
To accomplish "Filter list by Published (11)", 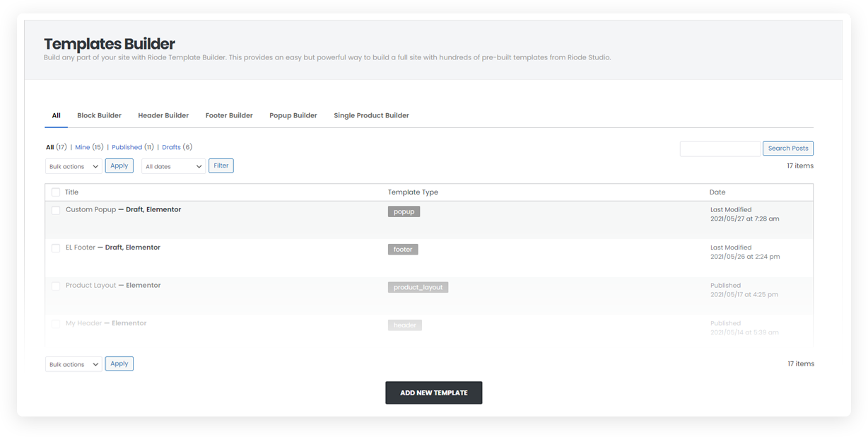I will [133, 147].
